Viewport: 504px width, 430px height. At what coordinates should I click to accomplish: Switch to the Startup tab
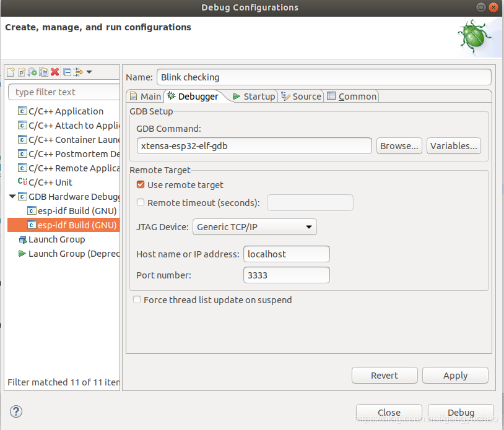pos(256,96)
